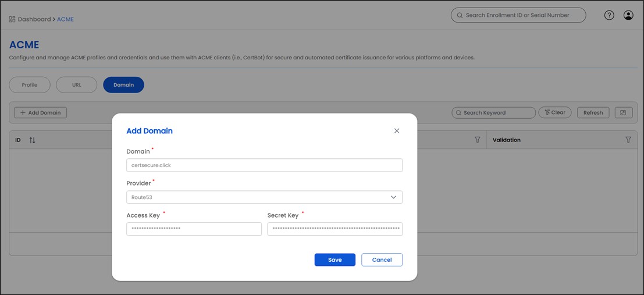Viewport: 644px width, 295px height.
Task: Switch to the Profile tab
Action: tap(30, 85)
